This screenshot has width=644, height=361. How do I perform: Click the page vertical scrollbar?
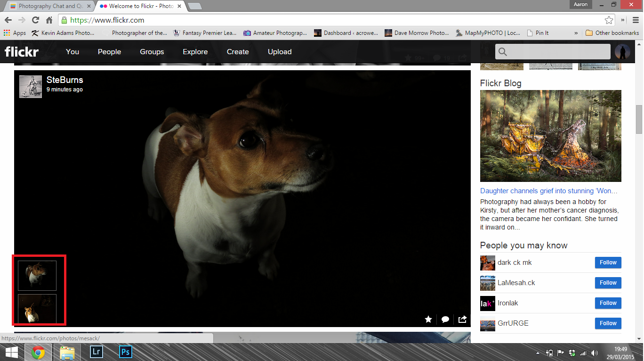pyautogui.click(x=639, y=119)
